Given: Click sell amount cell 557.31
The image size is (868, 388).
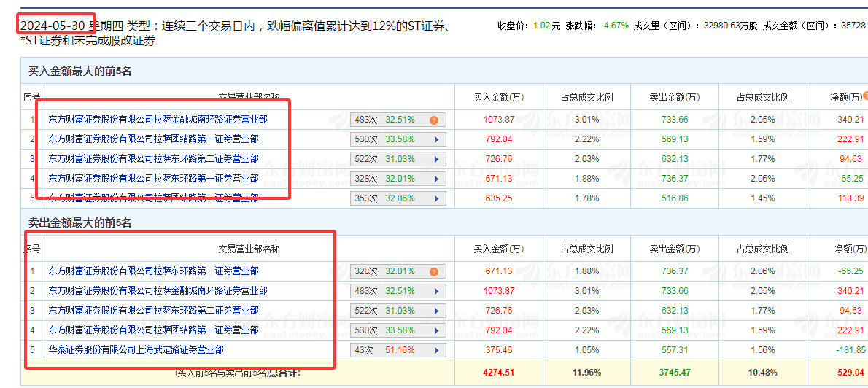Looking at the screenshot, I should 675,350.
